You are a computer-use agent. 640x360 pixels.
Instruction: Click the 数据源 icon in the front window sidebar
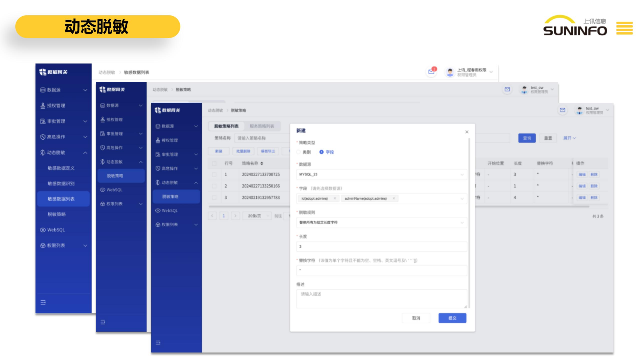(x=158, y=126)
